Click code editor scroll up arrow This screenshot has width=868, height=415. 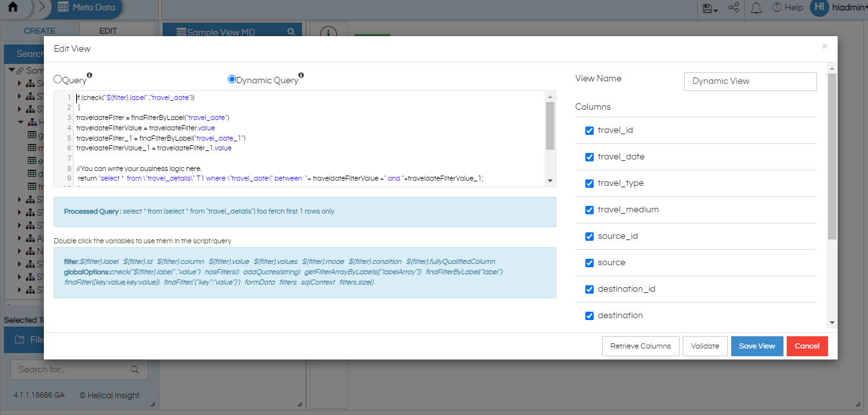tap(550, 96)
